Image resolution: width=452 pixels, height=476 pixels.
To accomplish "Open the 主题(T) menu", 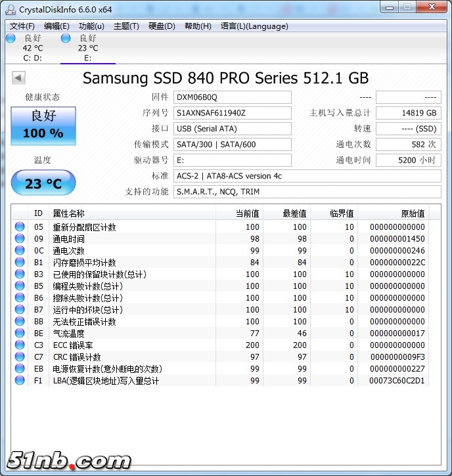I will point(126,26).
